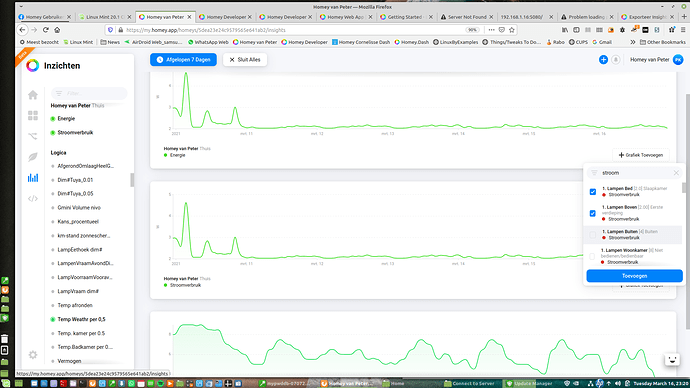Open the Afgelopen 7 Dagen period dropdown
This screenshot has height=388, width=690.
point(184,59)
